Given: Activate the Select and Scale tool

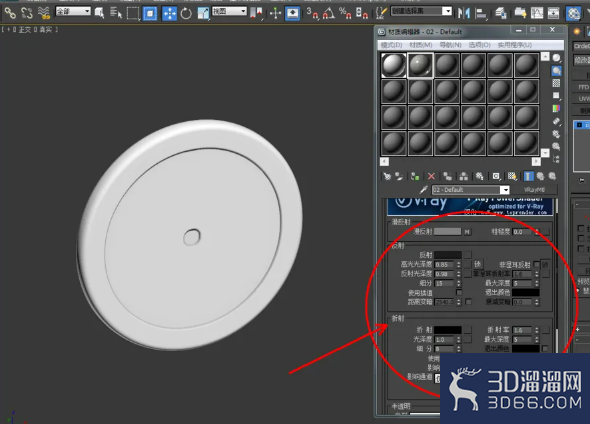Looking at the screenshot, I should (x=203, y=13).
